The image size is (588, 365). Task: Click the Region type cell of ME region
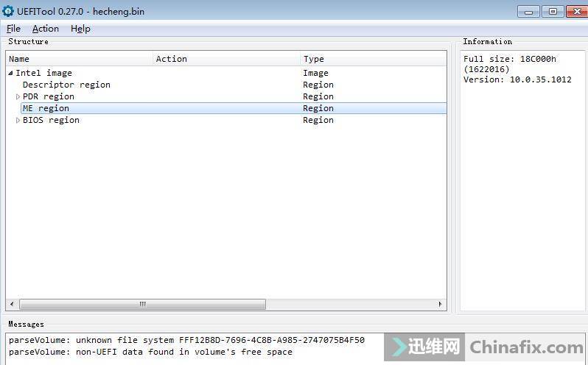tap(318, 108)
